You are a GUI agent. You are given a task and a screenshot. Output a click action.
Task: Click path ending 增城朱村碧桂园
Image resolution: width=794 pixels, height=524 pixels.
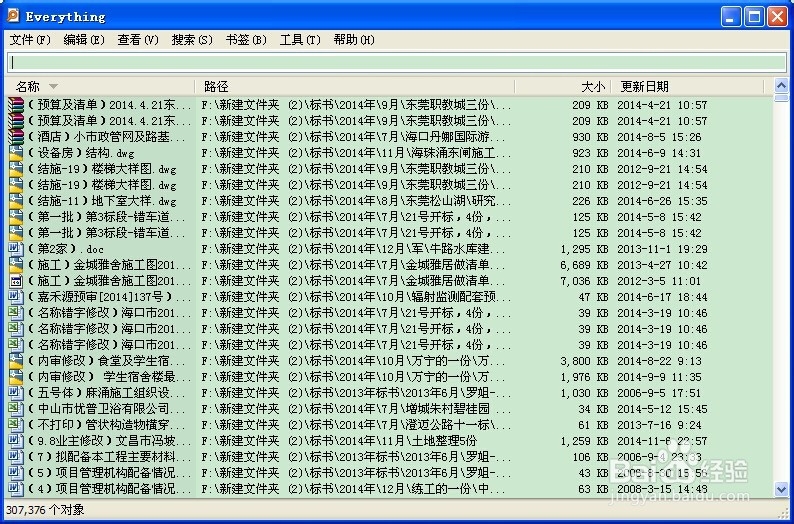(345, 409)
